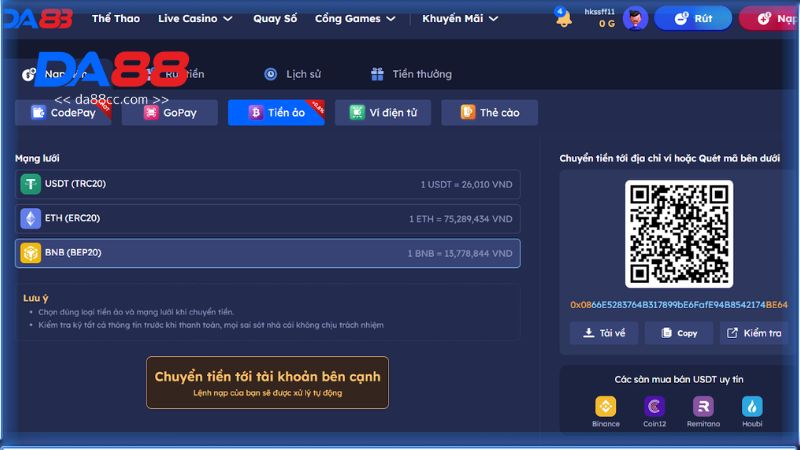Select the Tiền ảo payment method
The width and height of the screenshot is (800, 450).
(x=276, y=112)
